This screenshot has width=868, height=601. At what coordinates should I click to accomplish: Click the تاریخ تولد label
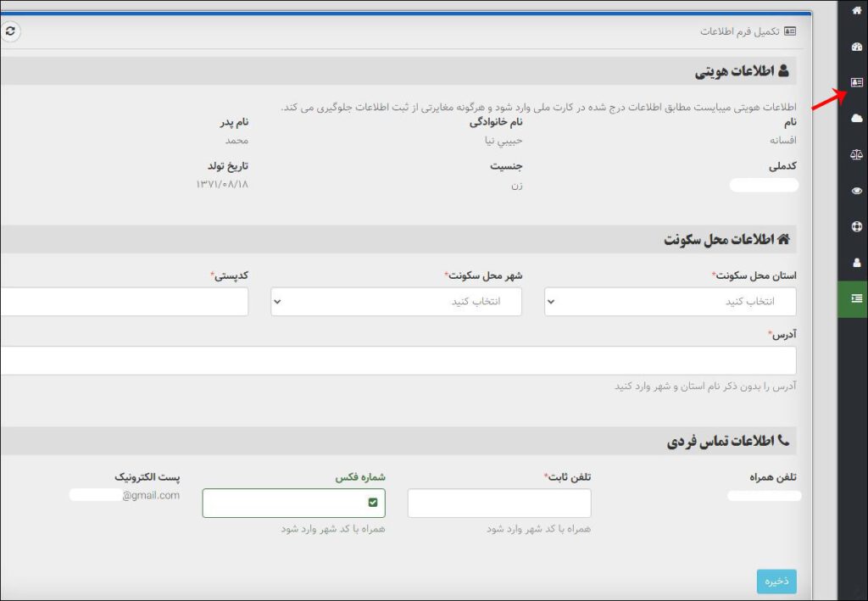(x=228, y=166)
